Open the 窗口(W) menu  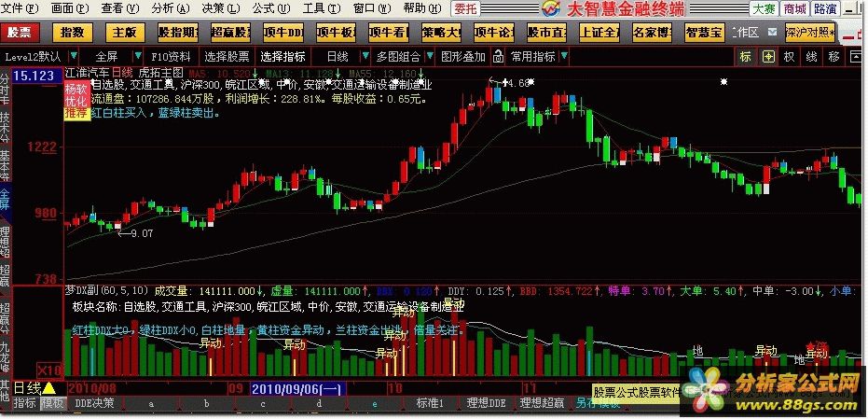pos(372,8)
